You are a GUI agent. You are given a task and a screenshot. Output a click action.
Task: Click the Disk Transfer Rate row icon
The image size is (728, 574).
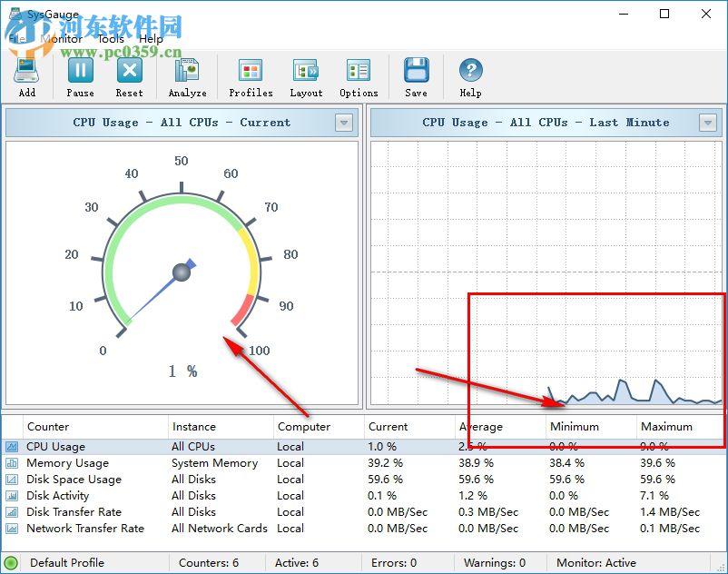pos(12,511)
